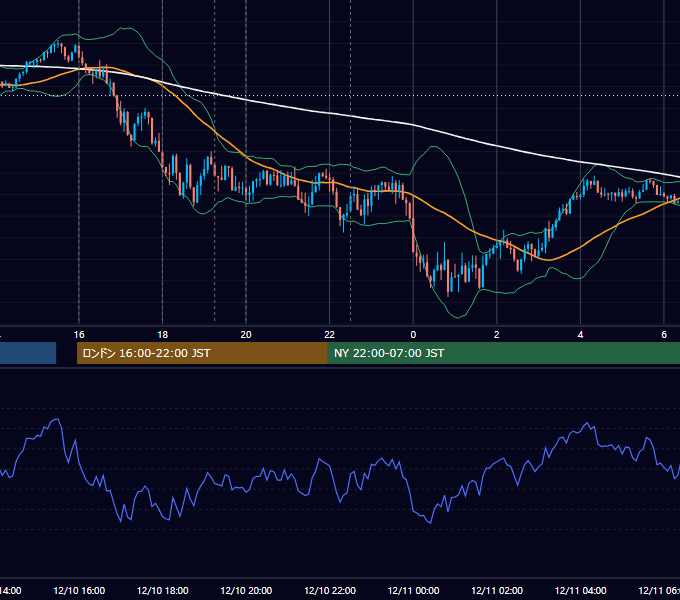
Task: Click the "12/10 18:00" date label
Action: click(163, 590)
